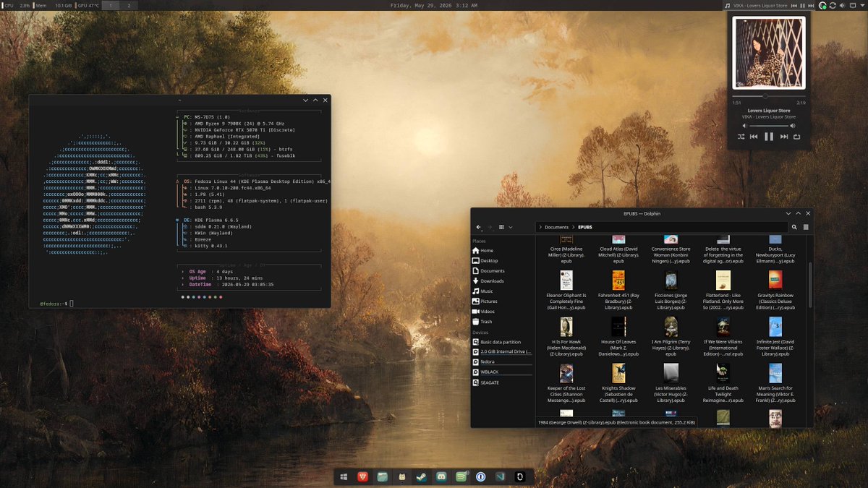Pause from the top panel media controls
Viewport: 868px width, 488px height.
tap(802, 5)
